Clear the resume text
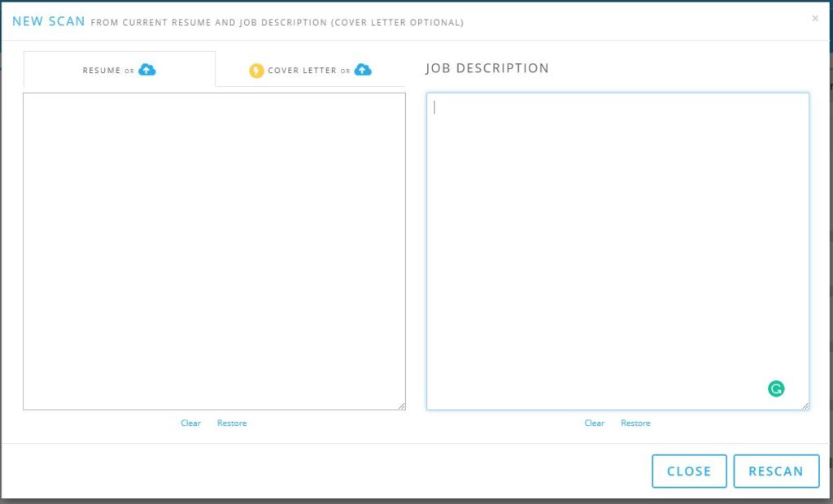The height and width of the screenshot is (504, 833). click(190, 424)
